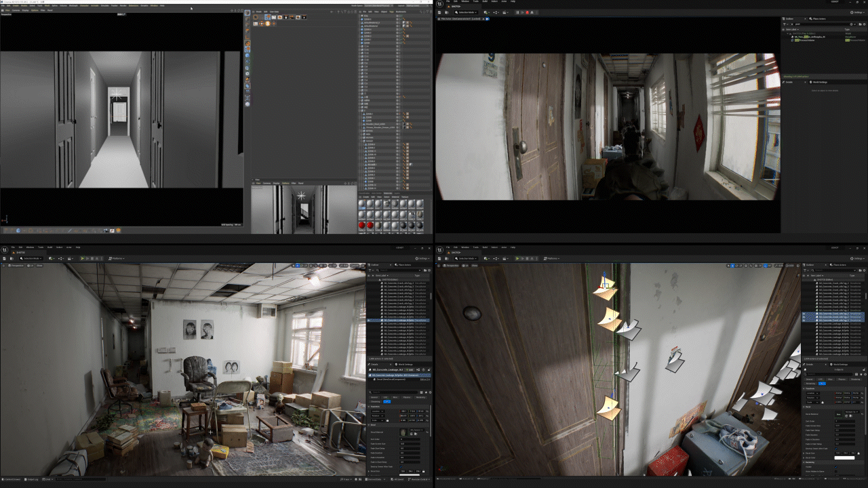
Task: Open the Selection Mode dropdown in the top-right Unreal window
Action: pos(466,12)
